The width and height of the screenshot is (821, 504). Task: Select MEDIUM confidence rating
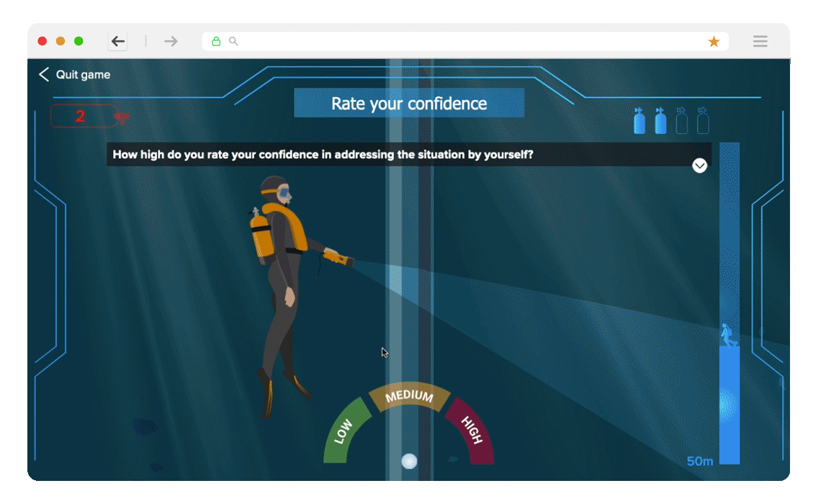pos(409,397)
